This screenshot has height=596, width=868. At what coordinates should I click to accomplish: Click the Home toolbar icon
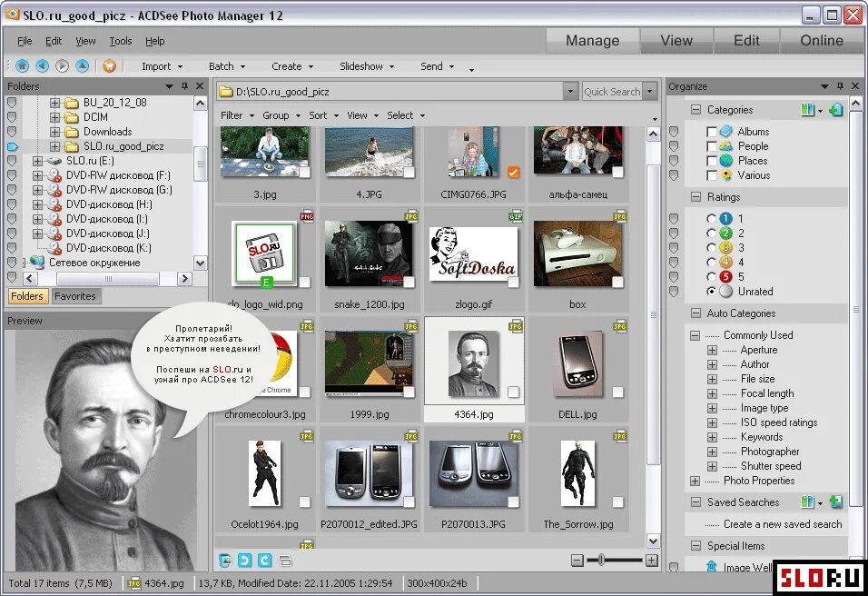(22, 66)
